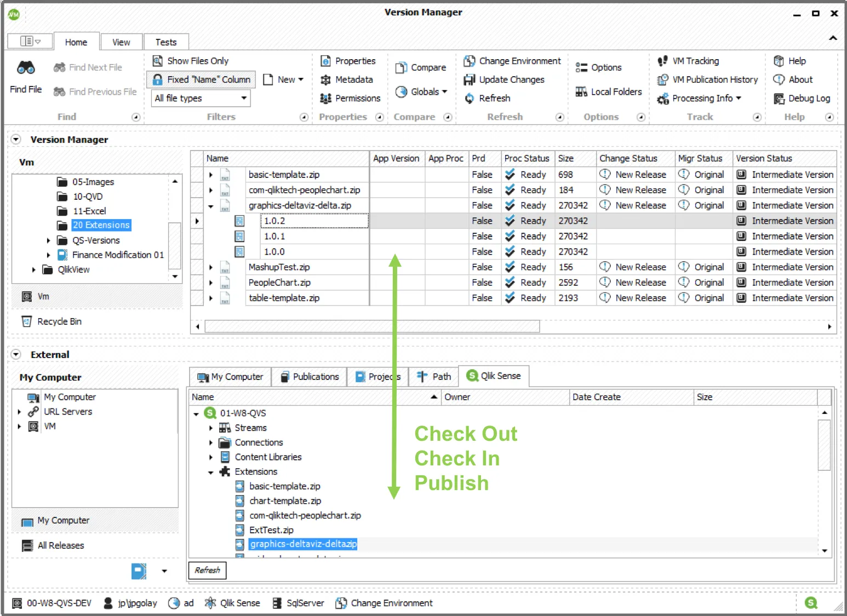Open Help in the ribbon

789,61
